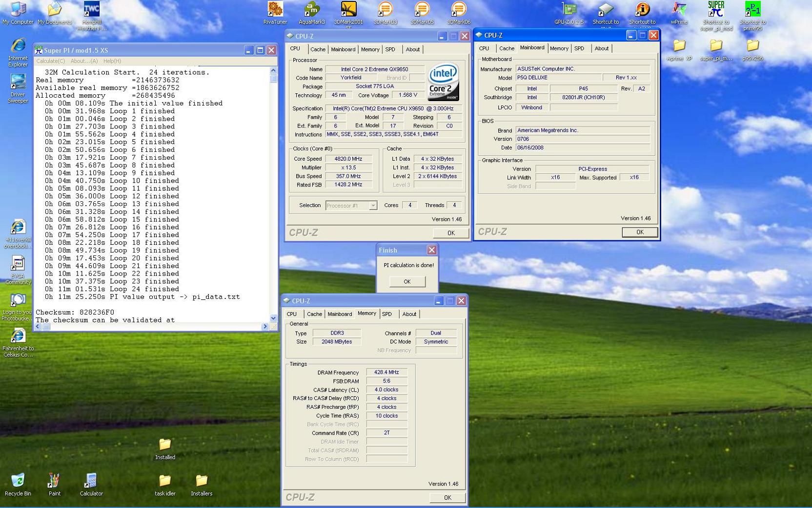The image size is (812, 508).
Task: Launch Calculator desktop shortcut
Action: (x=91, y=485)
